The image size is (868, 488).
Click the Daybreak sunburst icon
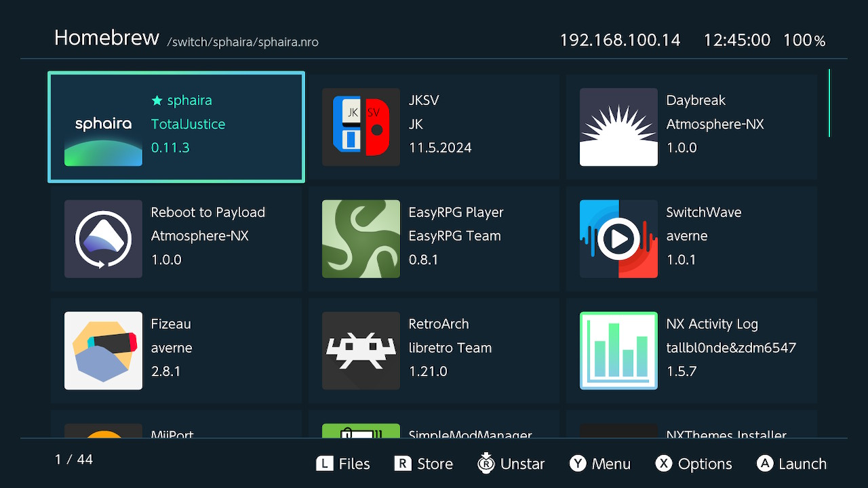(618, 127)
